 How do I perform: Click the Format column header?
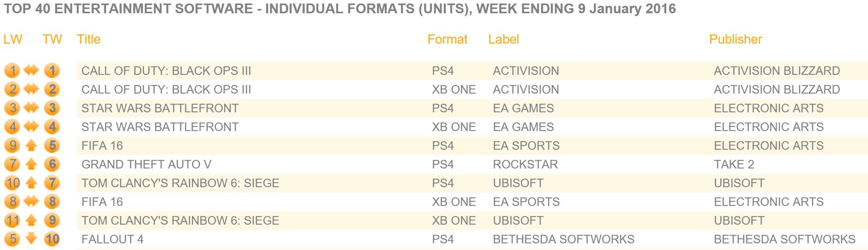click(x=447, y=39)
